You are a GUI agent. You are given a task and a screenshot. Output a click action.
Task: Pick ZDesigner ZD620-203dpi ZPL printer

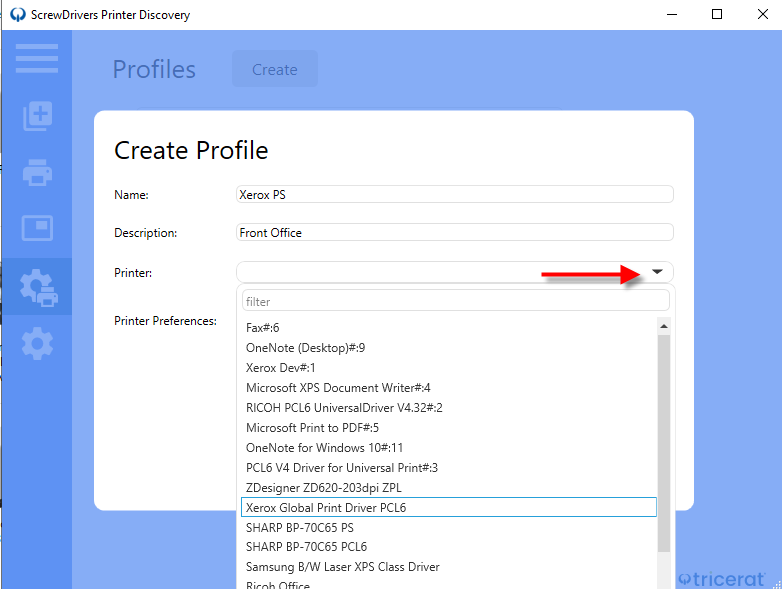pyautogui.click(x=449, y=487)
